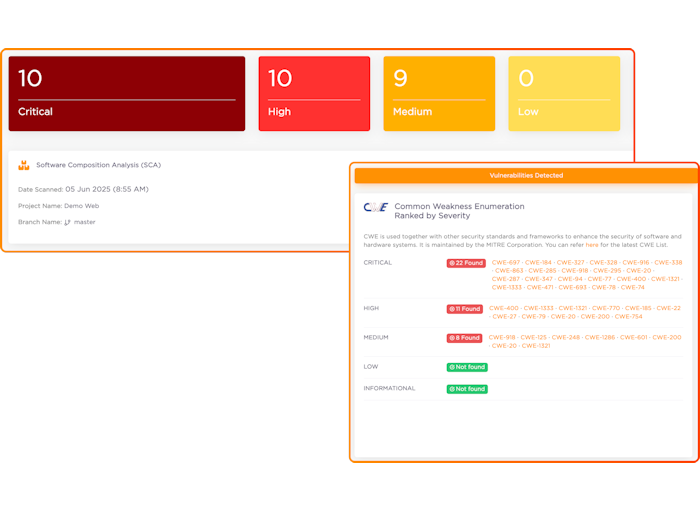Click the HIGH severity row label
This screenshot has width=700, height=511.
click(x=371, y=308)
